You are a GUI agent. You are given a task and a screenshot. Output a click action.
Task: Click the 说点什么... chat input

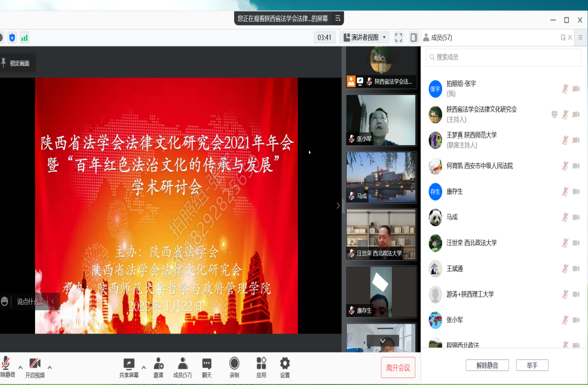(30, 302)
